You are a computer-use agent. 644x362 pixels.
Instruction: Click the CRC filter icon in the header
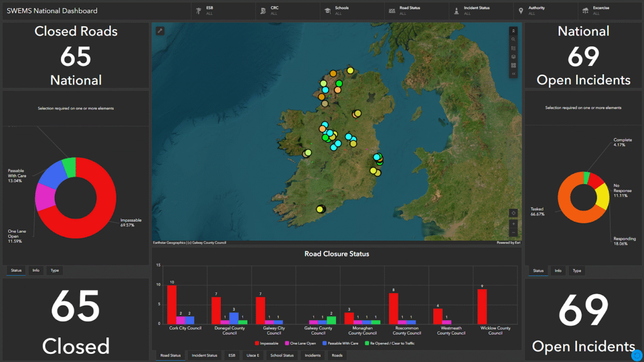[262, 10]
